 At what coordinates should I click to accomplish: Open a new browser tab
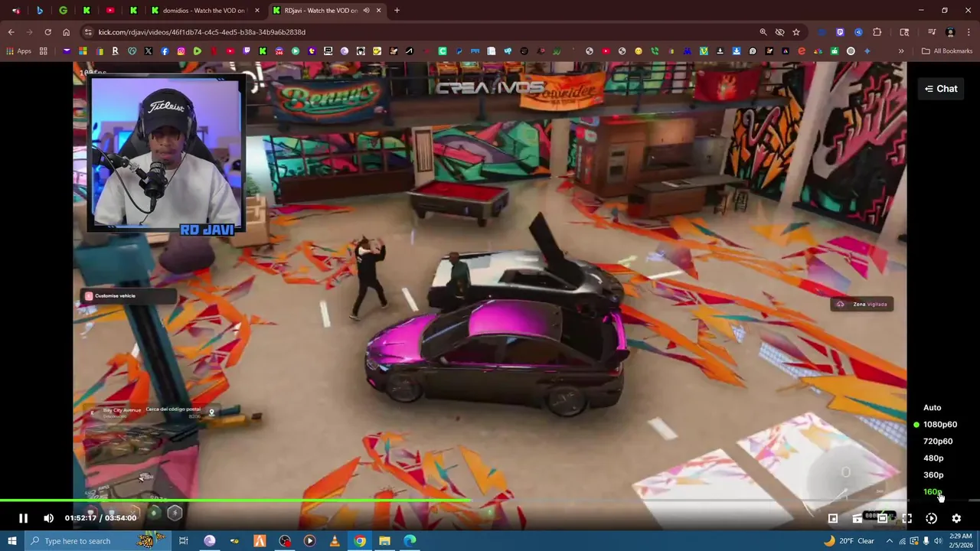(x=397, y=11)
